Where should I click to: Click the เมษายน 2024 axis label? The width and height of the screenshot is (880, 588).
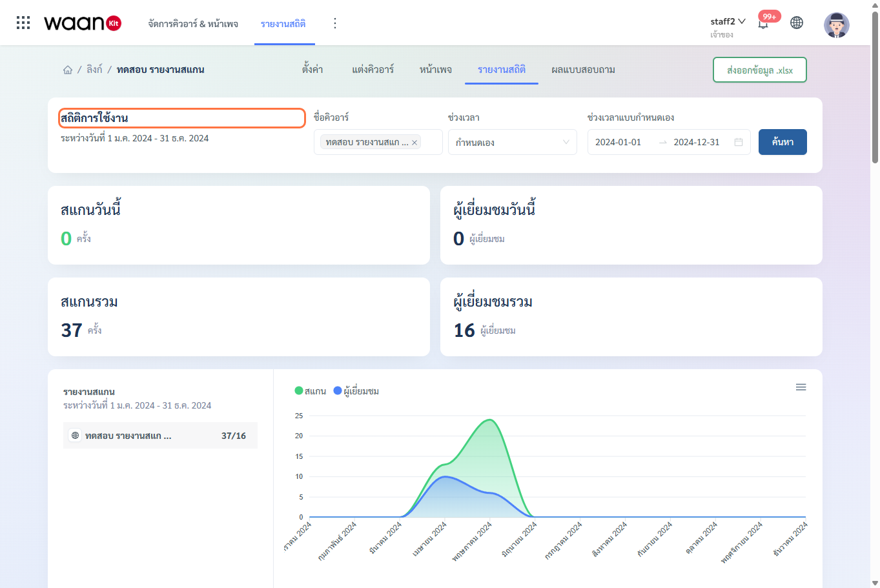(431, 539)
